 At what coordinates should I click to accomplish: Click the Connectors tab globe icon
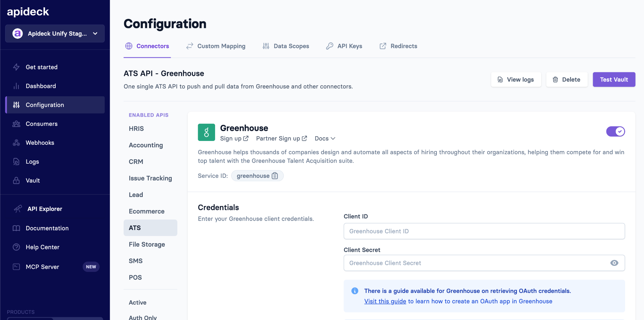tap(129, 46)
